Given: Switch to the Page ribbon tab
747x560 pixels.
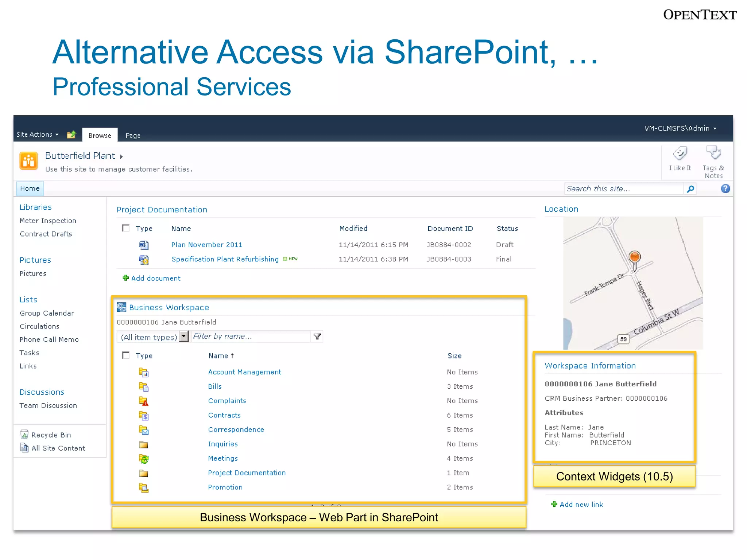Looking at the screenshot, I should tap(133, 135).
